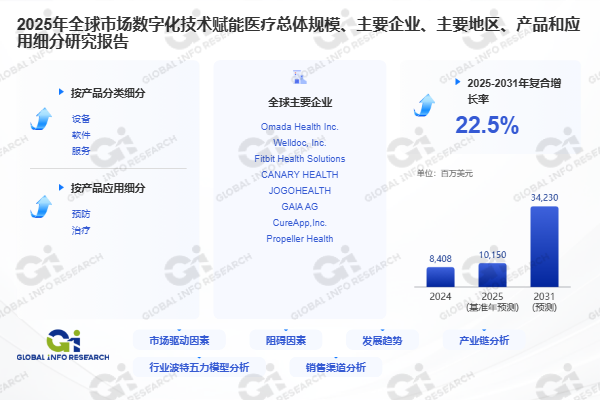Select the 阻碍因素 tag
Viewport: 600px width, 400px height.
click(x=286, y=340)
